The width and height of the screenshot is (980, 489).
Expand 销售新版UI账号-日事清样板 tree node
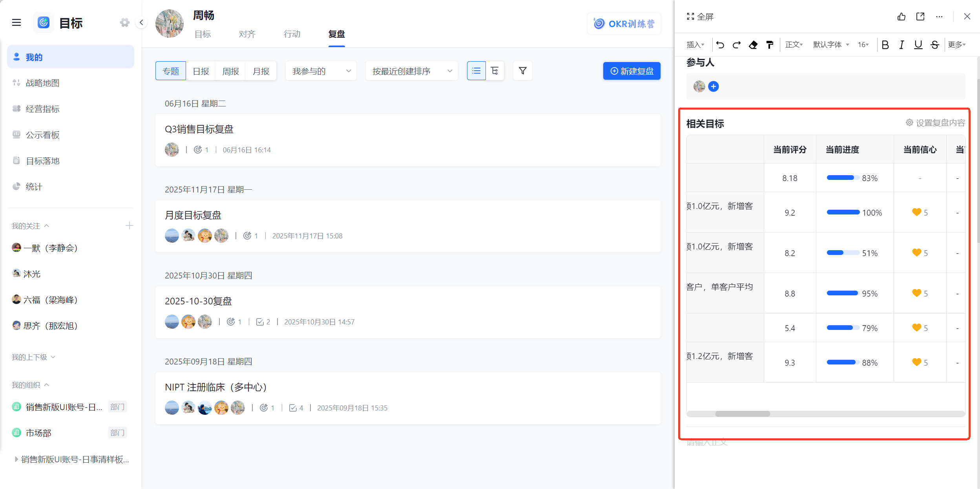click(x=16, y=459)
